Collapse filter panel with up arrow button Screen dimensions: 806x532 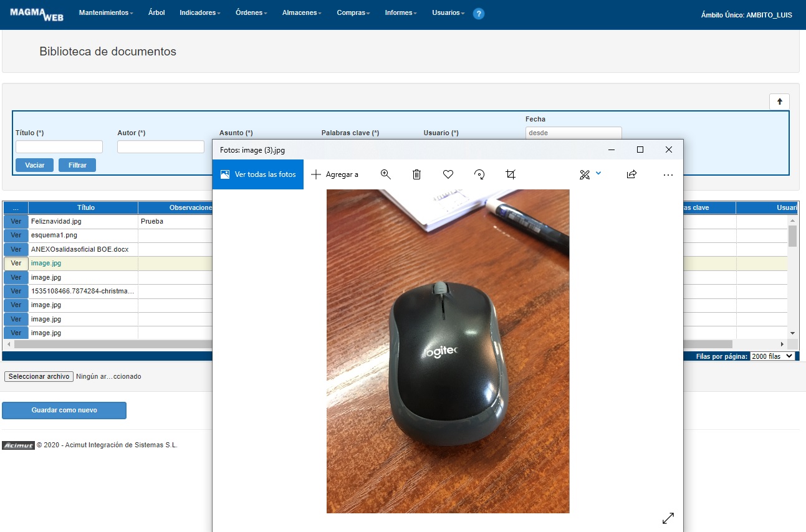pyautogui.click(x=779, y=102)
